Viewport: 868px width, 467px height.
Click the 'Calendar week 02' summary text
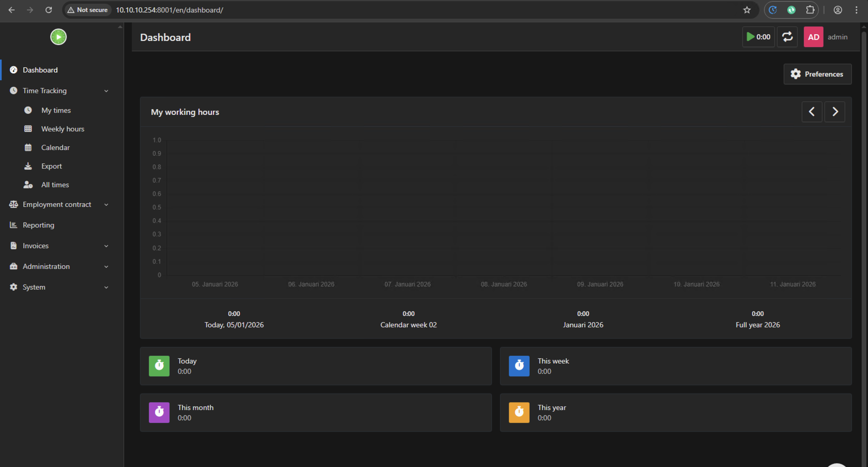[x=409, y=325]
